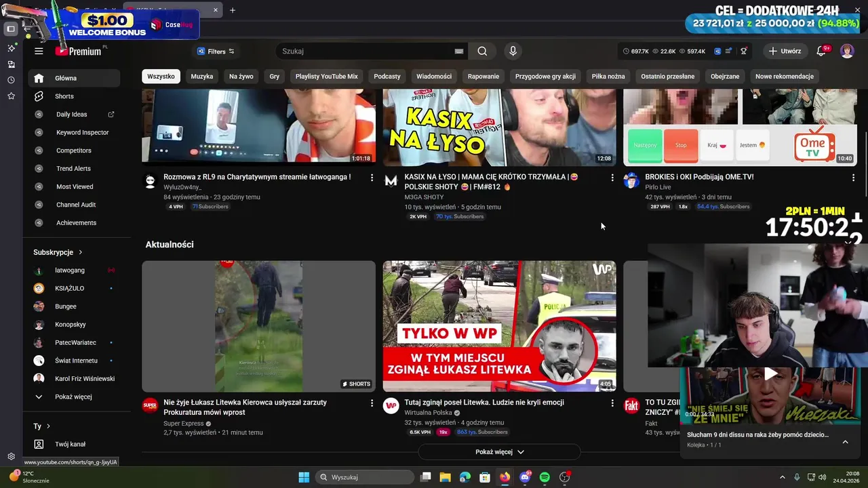Open Karol Friz Wiśniewski subscription channel

click(x=75, y=379)
